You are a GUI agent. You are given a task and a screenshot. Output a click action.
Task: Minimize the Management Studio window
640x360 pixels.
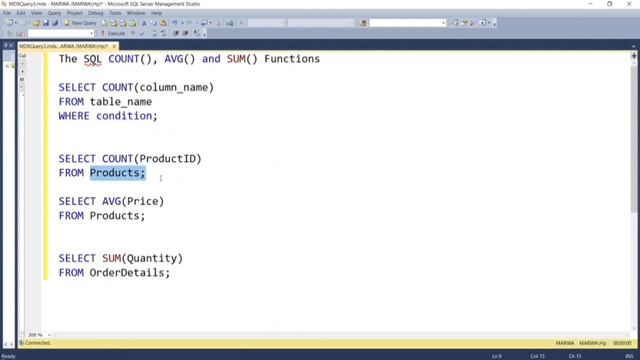tap(590, 4)
